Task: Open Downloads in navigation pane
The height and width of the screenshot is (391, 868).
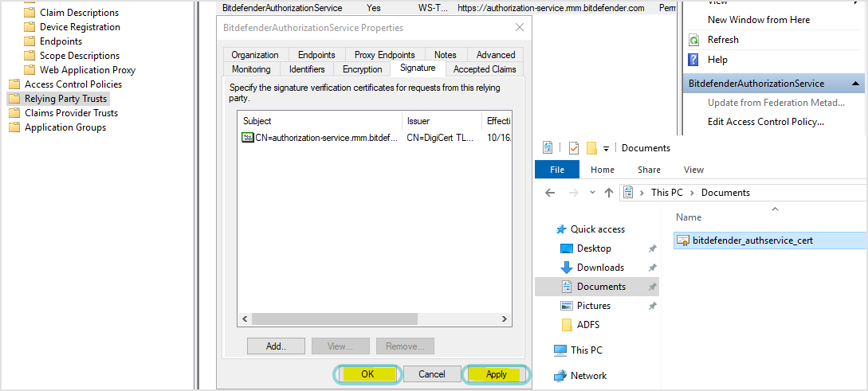Action: [601, 267]
